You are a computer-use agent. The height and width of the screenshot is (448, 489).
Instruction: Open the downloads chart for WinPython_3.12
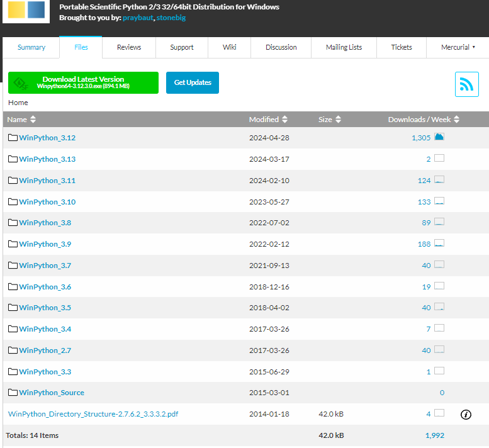click(439, 137)
